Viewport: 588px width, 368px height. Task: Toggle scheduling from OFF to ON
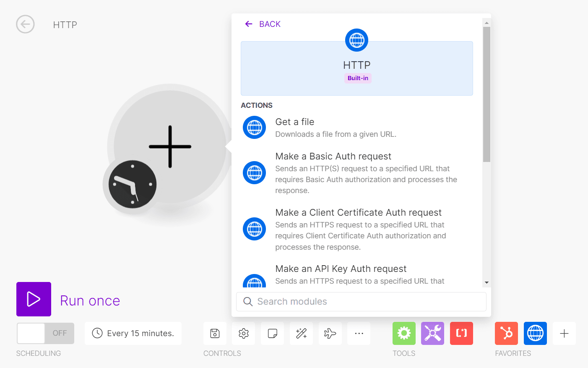pyautogui.click(x=45, y=333)
